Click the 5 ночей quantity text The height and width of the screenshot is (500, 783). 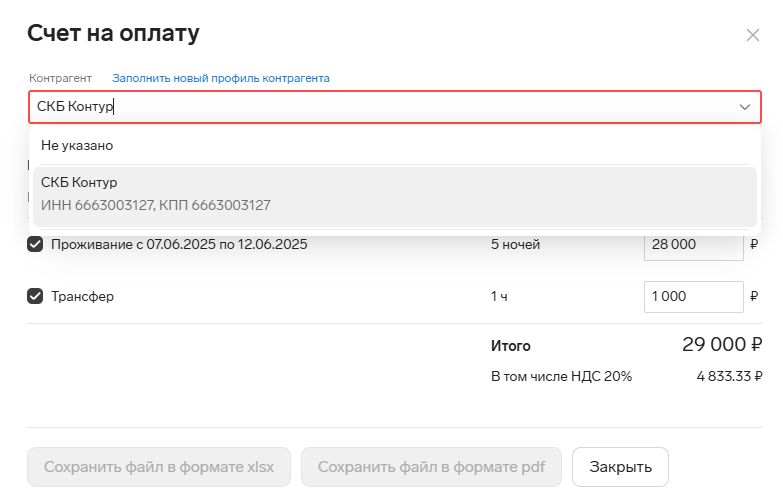tap(515, 244)
